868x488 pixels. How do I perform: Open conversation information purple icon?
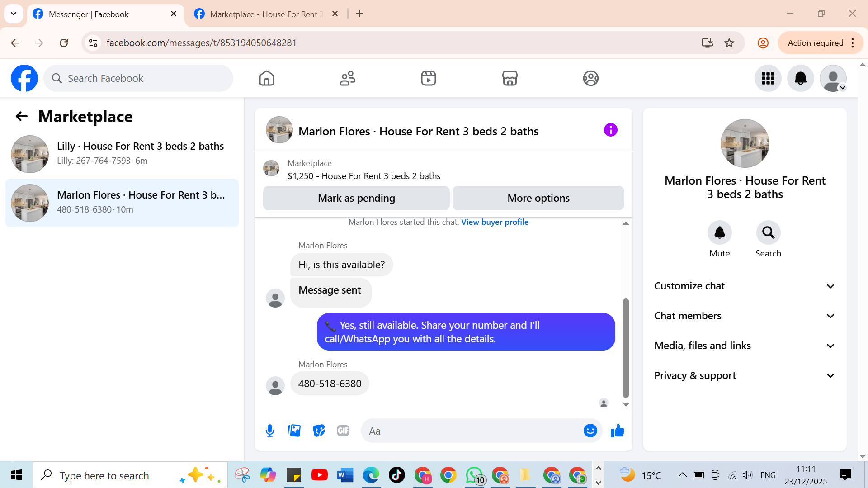[611, 130]
